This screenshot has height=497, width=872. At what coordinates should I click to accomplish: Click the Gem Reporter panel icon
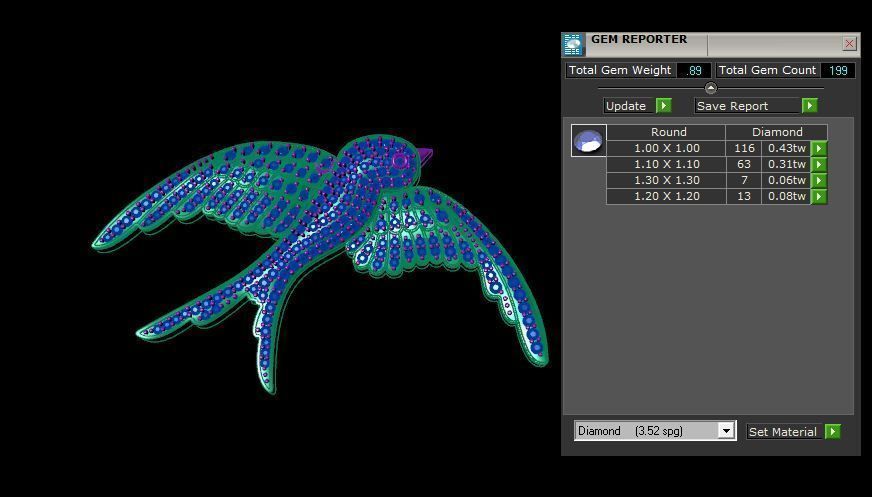click(573, 45)
